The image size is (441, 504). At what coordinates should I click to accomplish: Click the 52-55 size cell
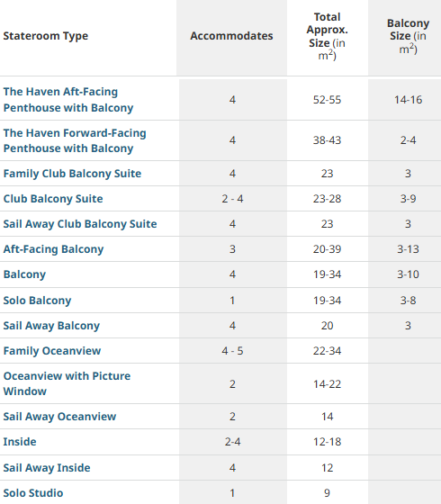tap(328, 100)
